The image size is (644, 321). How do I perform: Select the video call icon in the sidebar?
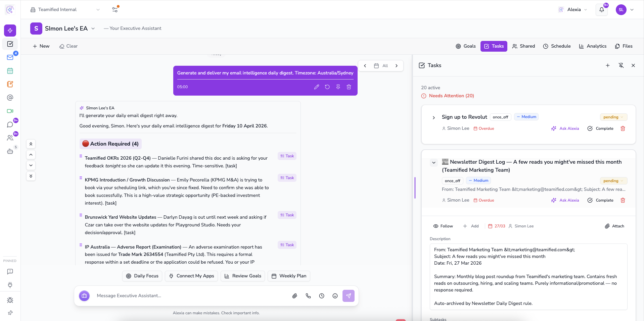tap(10, 111)
